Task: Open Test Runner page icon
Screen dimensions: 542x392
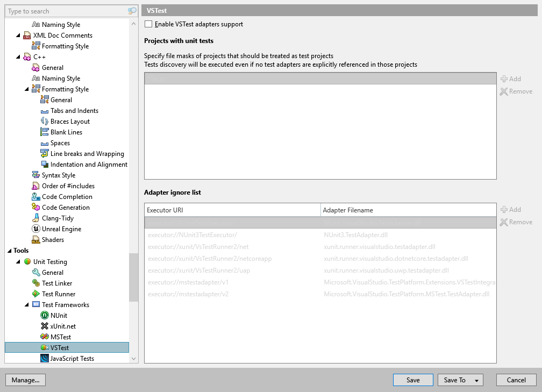Action: point(35,294)
